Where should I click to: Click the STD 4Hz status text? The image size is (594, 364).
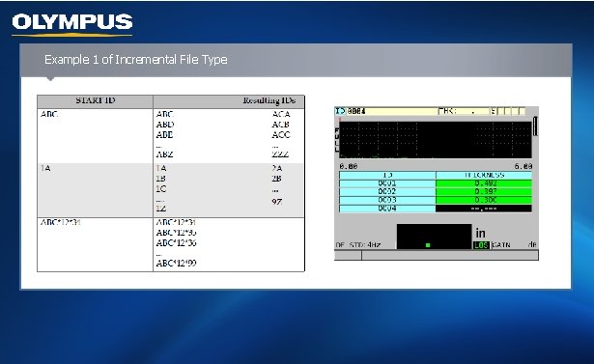pos(365,245)
